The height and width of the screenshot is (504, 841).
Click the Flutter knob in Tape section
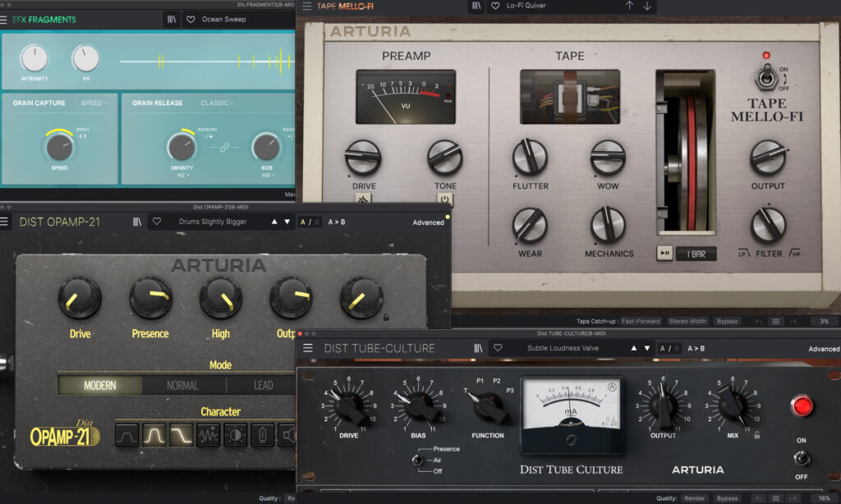530,157
